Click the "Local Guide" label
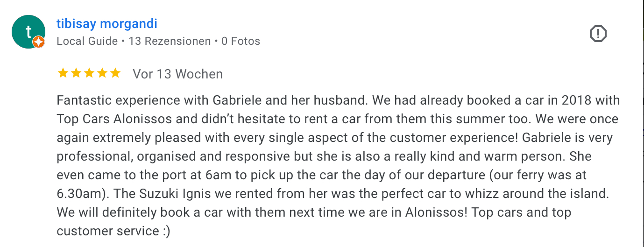 [x=87, y=41]
